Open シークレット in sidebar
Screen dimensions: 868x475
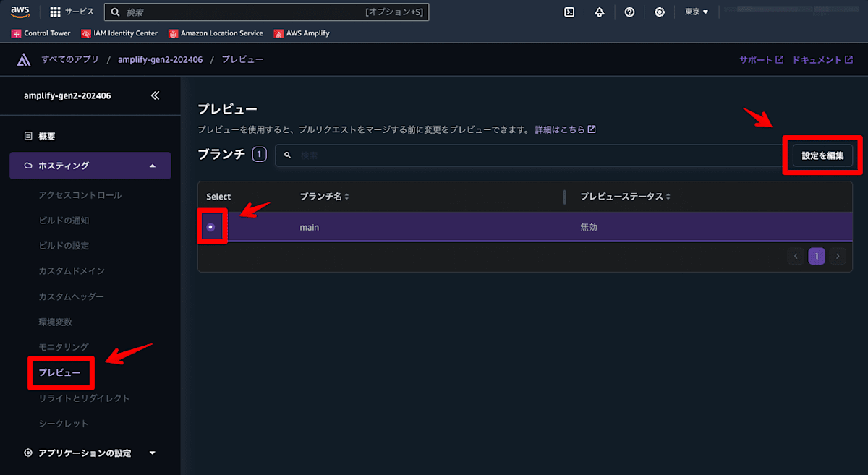point(64,424)
